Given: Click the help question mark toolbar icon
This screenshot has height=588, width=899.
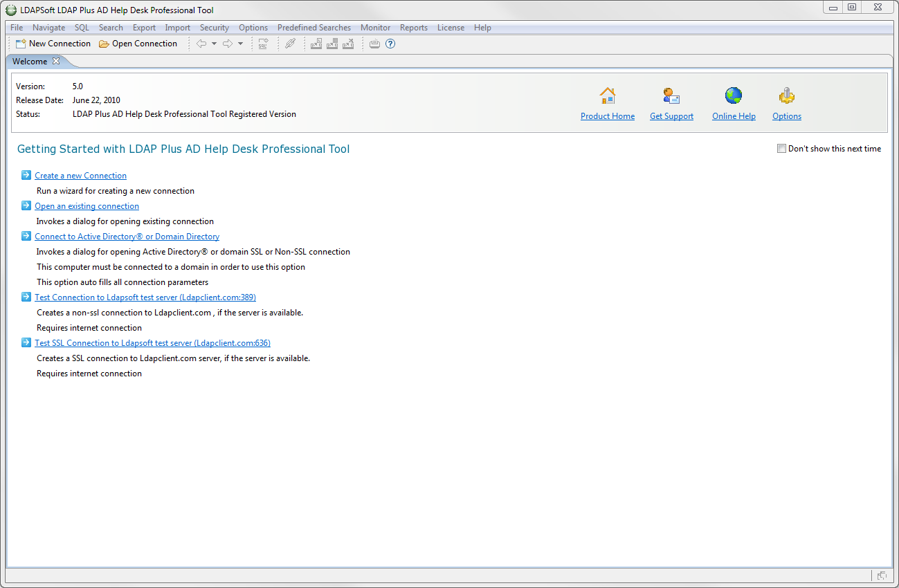Looking at the screenshot, I should click(x=390, y=44).
